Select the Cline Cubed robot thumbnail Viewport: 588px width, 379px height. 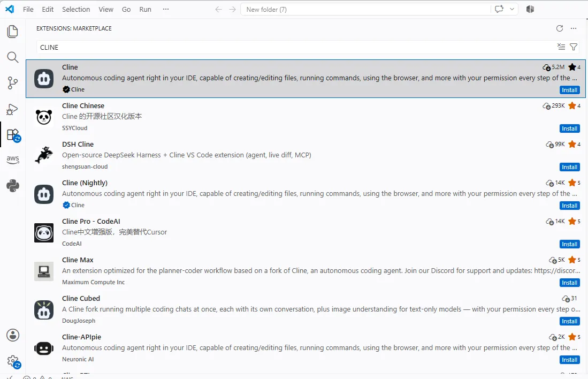[x=44, y=310]
